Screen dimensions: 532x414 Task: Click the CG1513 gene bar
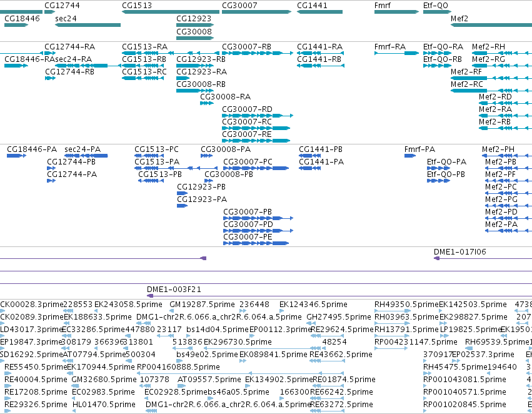(170, 12)
